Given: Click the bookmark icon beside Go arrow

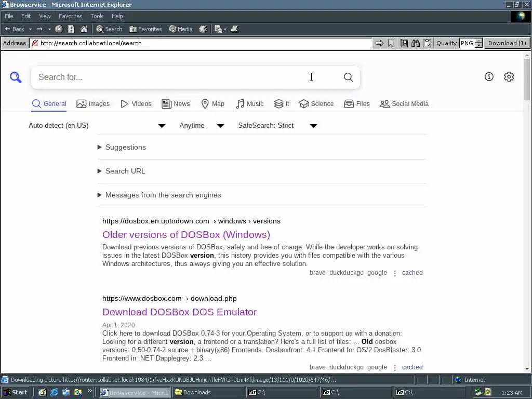Looking at the screenshot, I should [391, 43].
